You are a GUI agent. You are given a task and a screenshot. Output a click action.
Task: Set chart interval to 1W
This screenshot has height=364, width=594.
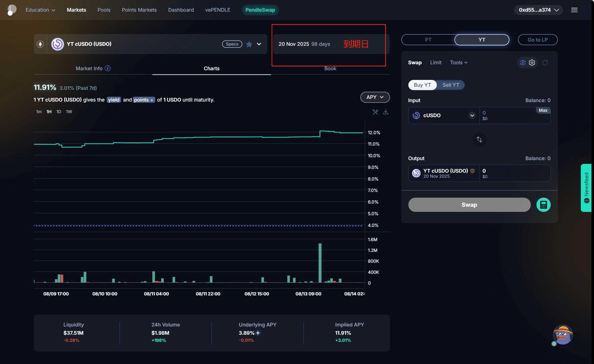69,112
